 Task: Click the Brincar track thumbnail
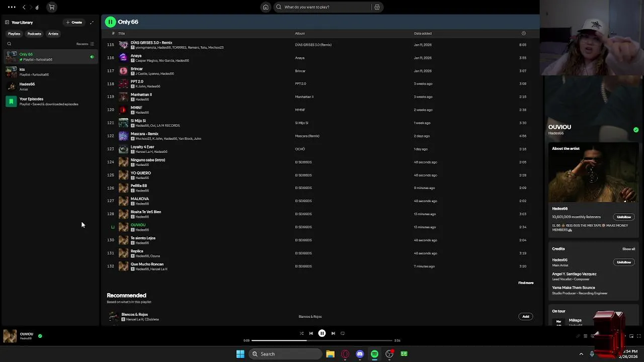[123, 71]
